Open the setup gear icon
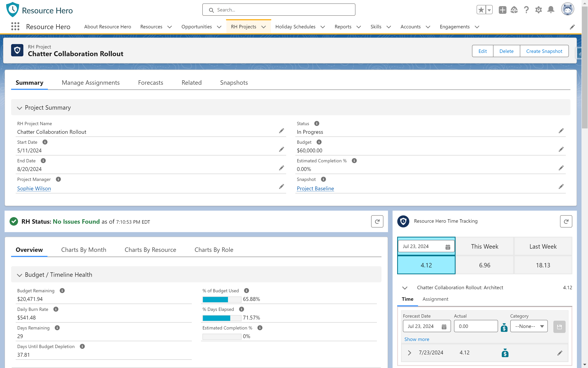 (x=538, y=10)
